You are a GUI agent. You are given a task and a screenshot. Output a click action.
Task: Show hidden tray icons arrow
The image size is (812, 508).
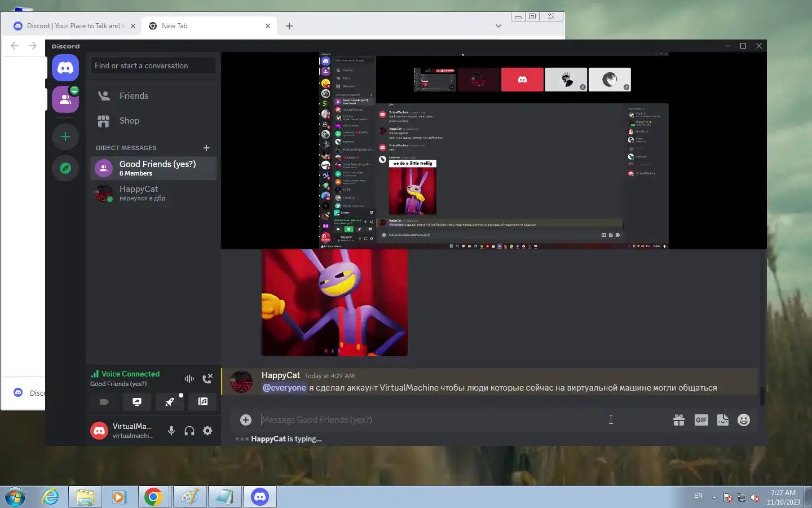click(714, 497)
